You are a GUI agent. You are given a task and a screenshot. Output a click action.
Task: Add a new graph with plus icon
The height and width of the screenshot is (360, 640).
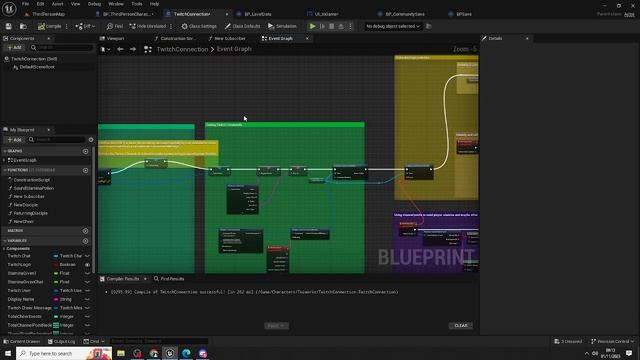(x=85, y=151)
